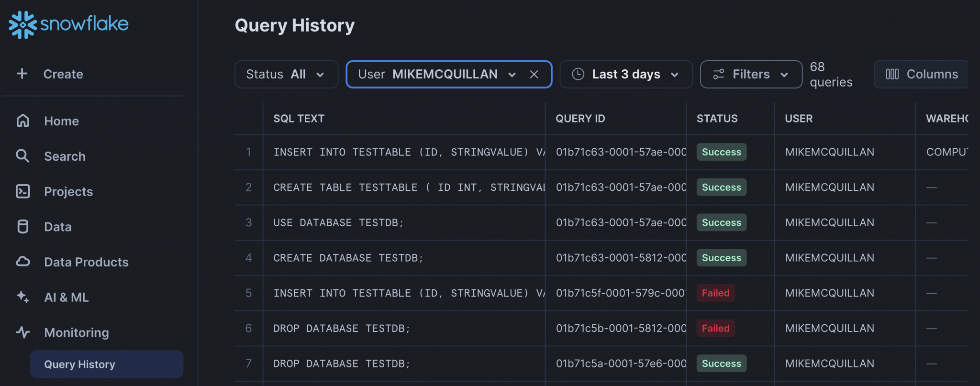The height and width of the screenshot is (386, 980).
Task: Click the Projects terminal icon
Action: [23, 191]
